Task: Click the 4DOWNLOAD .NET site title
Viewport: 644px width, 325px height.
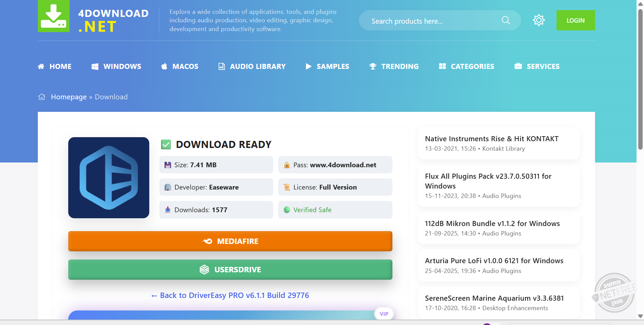Action: click(113, 20)
